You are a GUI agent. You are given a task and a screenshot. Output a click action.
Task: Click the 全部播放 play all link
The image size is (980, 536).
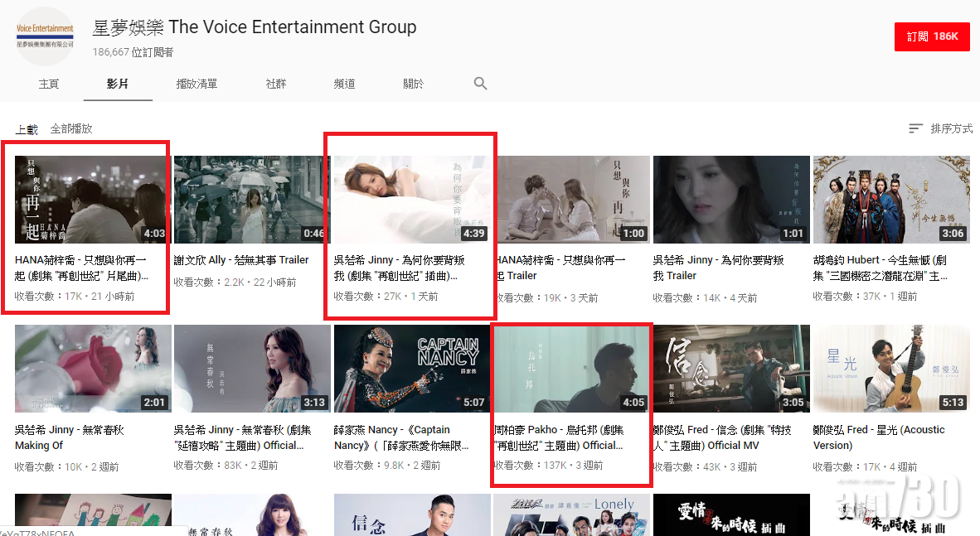(x=71, y=128)
